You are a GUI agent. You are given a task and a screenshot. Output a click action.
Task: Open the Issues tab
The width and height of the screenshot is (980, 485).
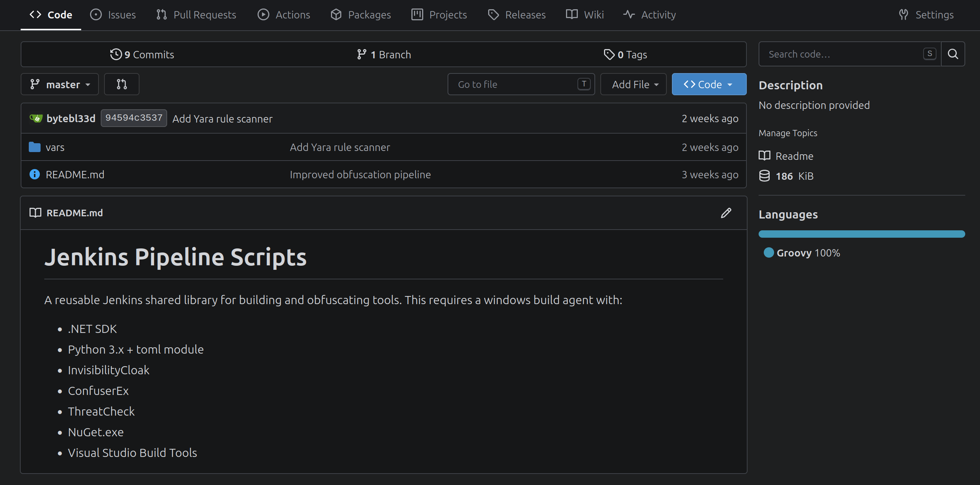113,15
